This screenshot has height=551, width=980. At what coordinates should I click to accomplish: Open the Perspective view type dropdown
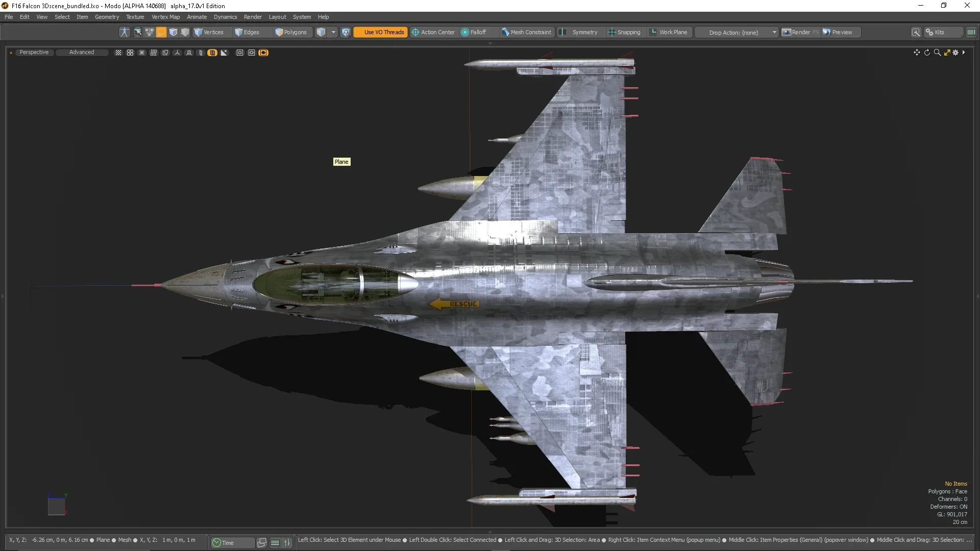pos(34,53)
